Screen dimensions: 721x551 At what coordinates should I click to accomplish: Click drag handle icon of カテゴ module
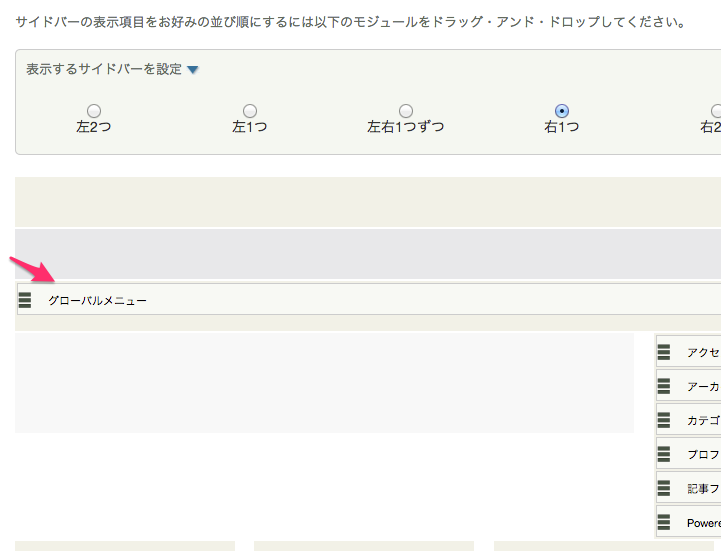click(x=664, y=420)
